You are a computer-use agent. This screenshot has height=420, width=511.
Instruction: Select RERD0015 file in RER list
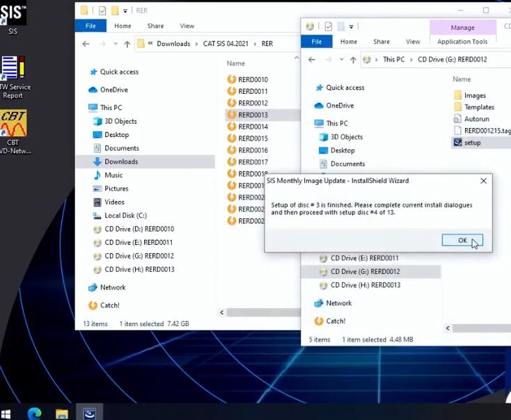(253, 138)
